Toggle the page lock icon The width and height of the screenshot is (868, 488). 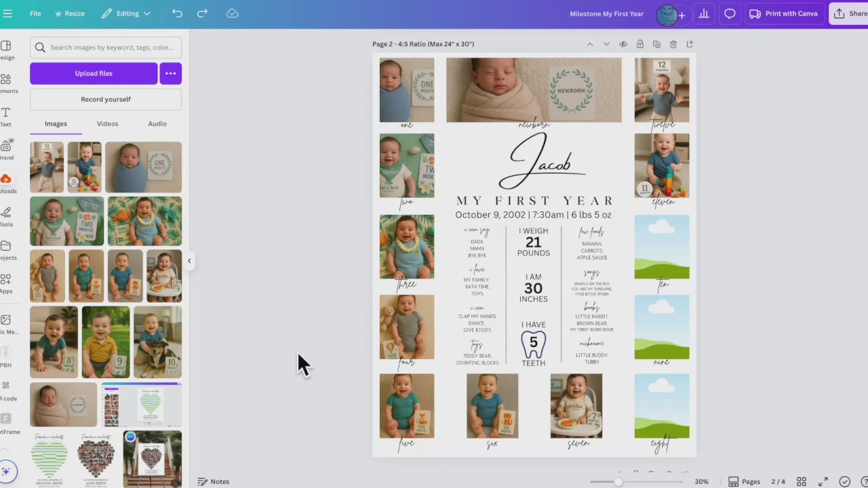(x=639, y=44)
